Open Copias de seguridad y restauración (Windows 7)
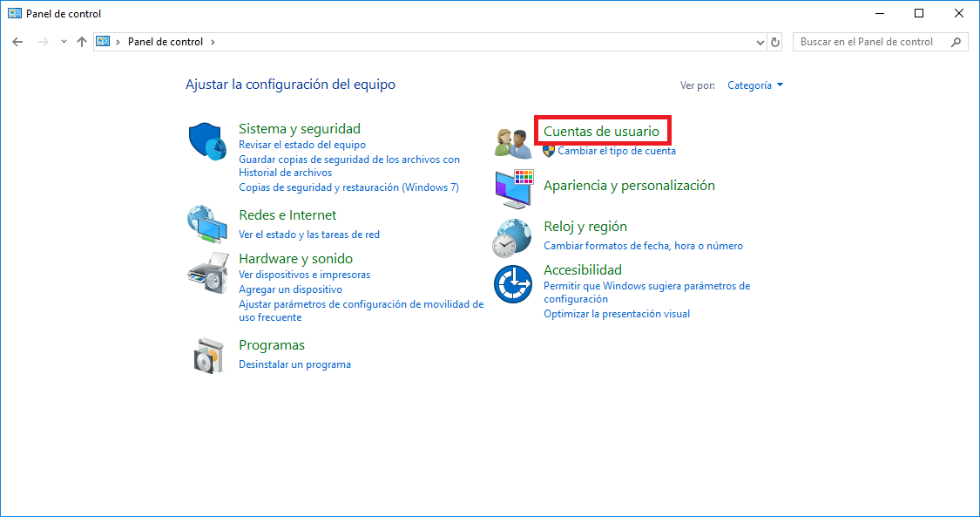980x517 pixels. pos(348,187)
